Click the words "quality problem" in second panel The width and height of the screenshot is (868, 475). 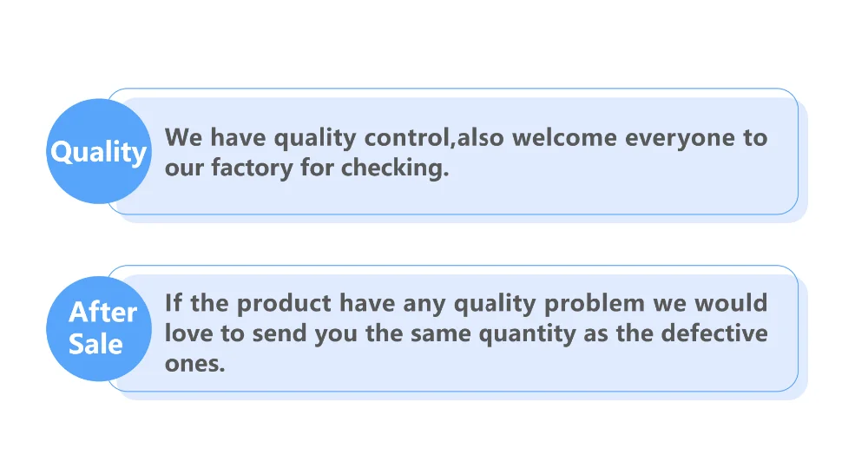[548, 303]
